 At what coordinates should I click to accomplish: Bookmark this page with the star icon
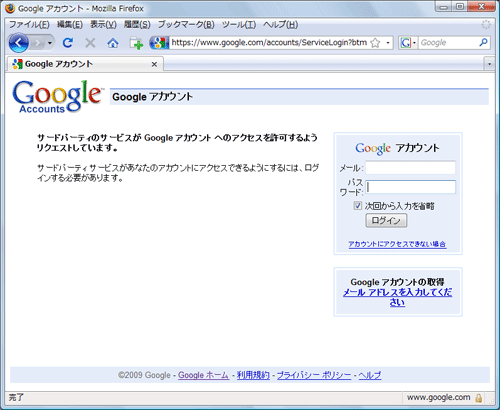[x=375, y=43]
